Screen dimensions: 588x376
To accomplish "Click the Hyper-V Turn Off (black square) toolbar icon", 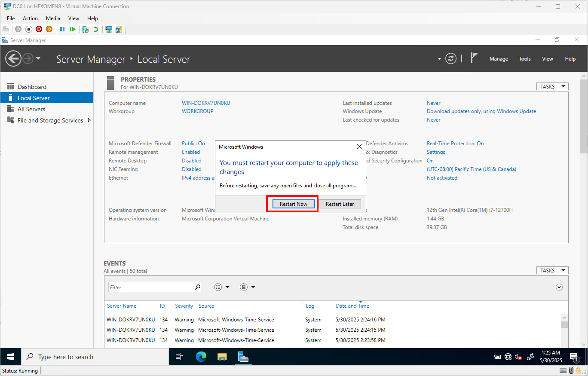I will tap(28, 29).
